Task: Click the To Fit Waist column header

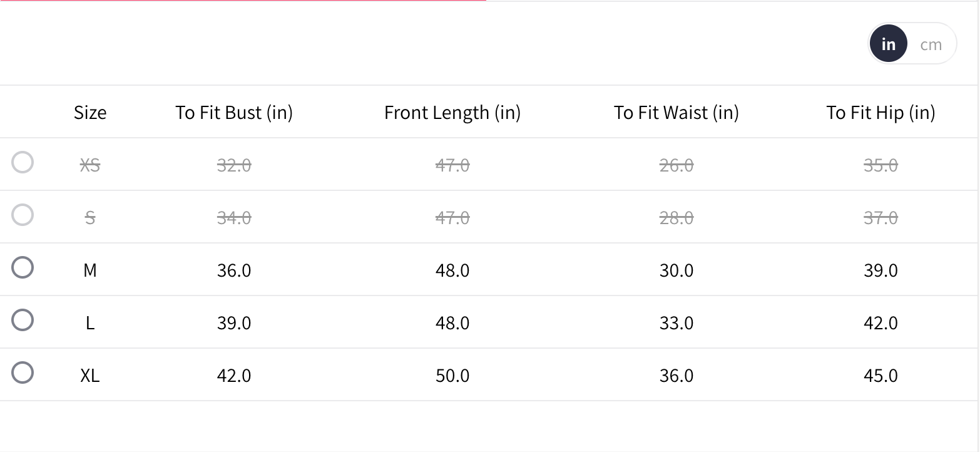Action: tap(676, 113)
